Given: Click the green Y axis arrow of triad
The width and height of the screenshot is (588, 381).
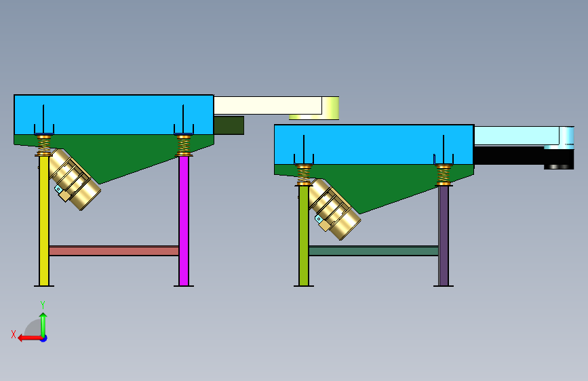Looking at the screenshot, I should coord(43,325).
